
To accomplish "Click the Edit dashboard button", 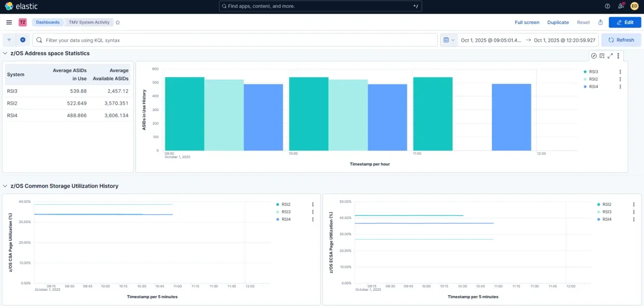I will tap(624, 23).
